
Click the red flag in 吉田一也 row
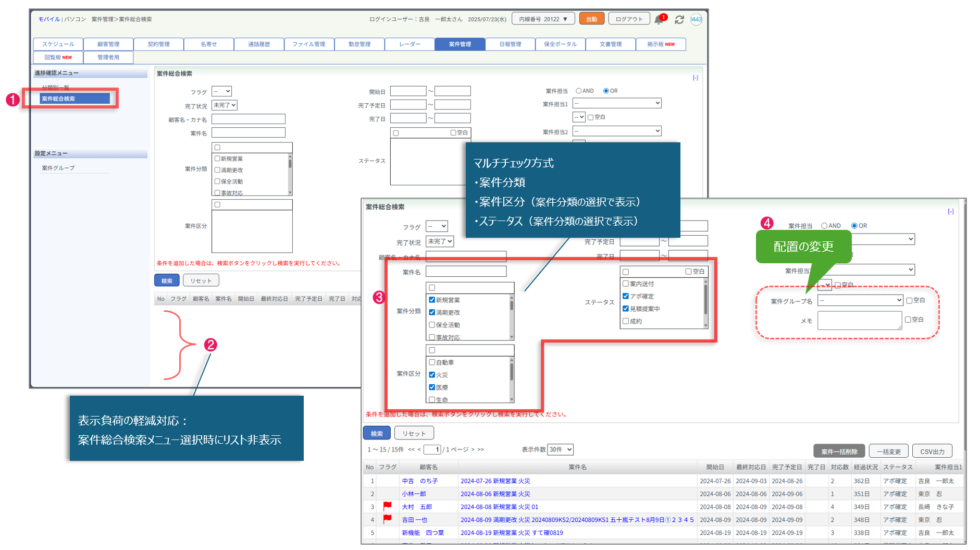387,519
